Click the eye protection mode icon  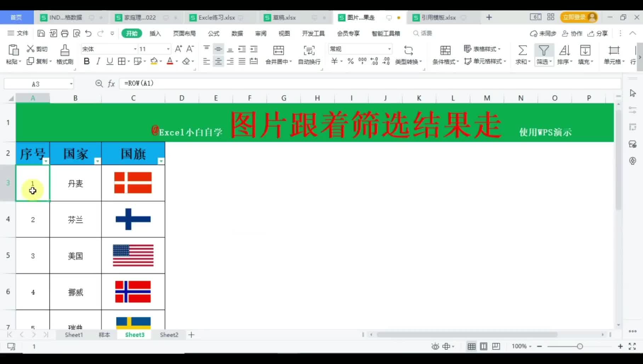pyautogui.click(x=435, y=346)
